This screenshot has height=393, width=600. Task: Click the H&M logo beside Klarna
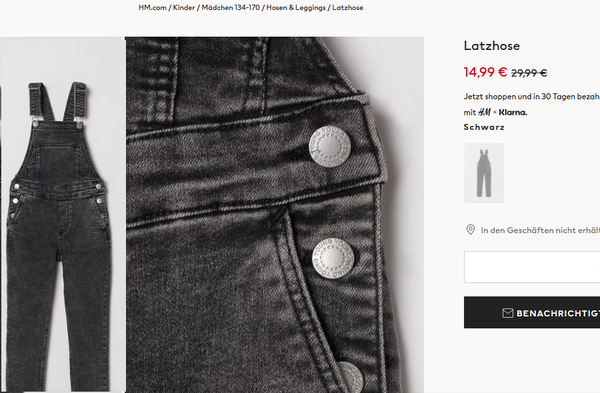(484, 112)
